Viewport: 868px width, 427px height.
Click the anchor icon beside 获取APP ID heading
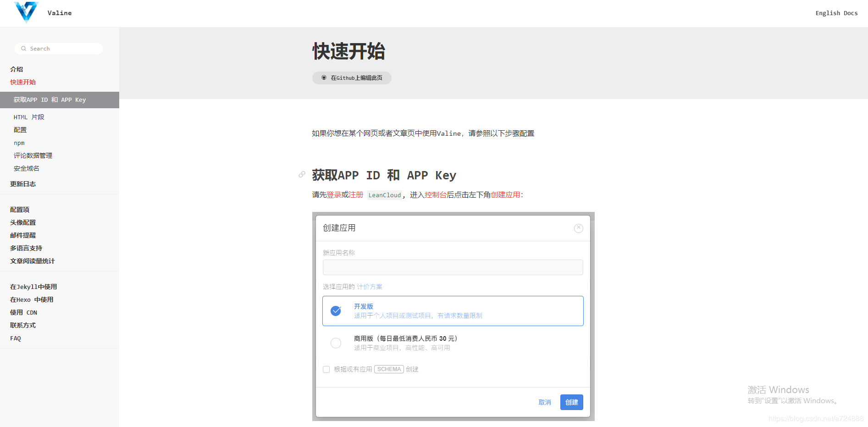[302, 174]
